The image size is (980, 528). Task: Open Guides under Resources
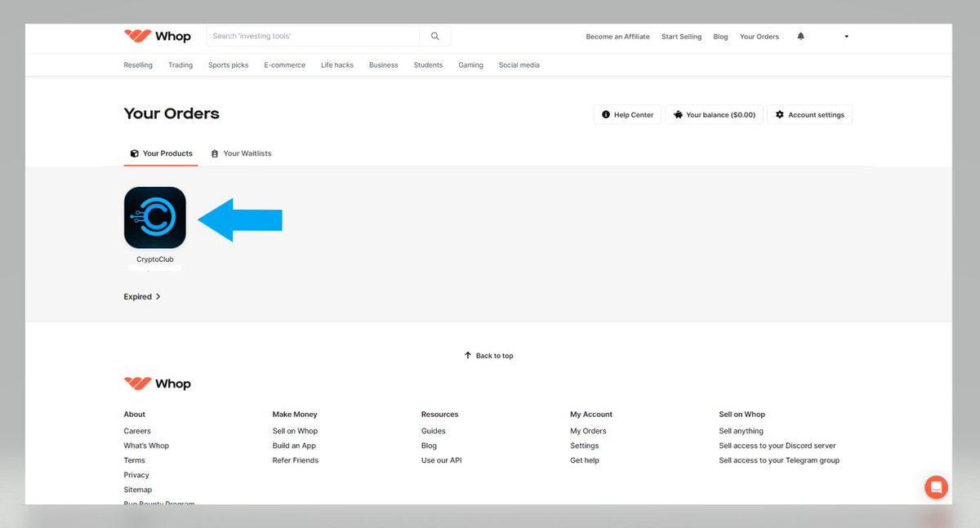click(433, 431)
